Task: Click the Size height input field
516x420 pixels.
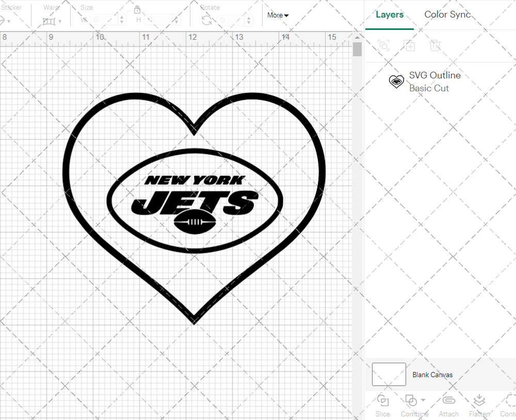Action: tap(158, 20)
